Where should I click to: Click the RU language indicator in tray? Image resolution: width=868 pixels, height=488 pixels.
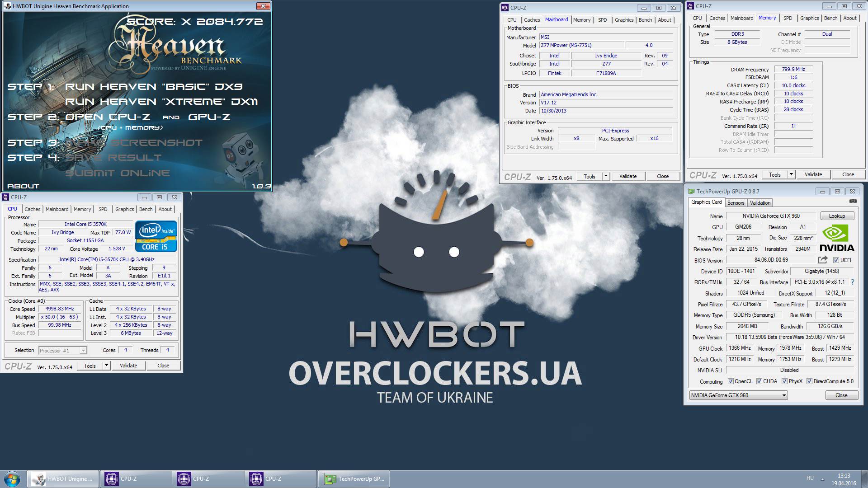point(810,478)
